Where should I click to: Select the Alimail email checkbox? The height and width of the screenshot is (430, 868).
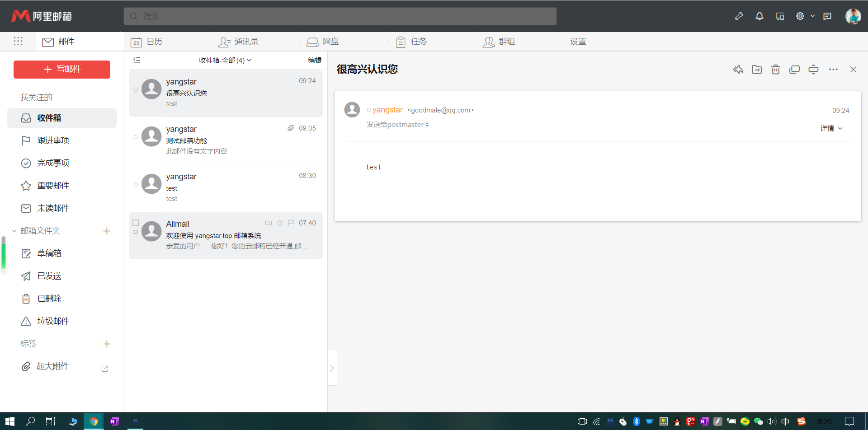(x=136, y=223)
